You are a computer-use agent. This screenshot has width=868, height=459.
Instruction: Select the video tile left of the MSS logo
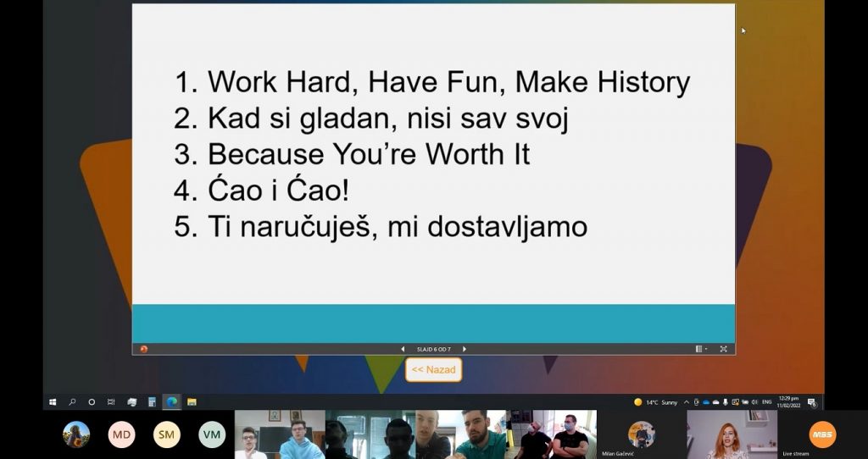(732, 434)
